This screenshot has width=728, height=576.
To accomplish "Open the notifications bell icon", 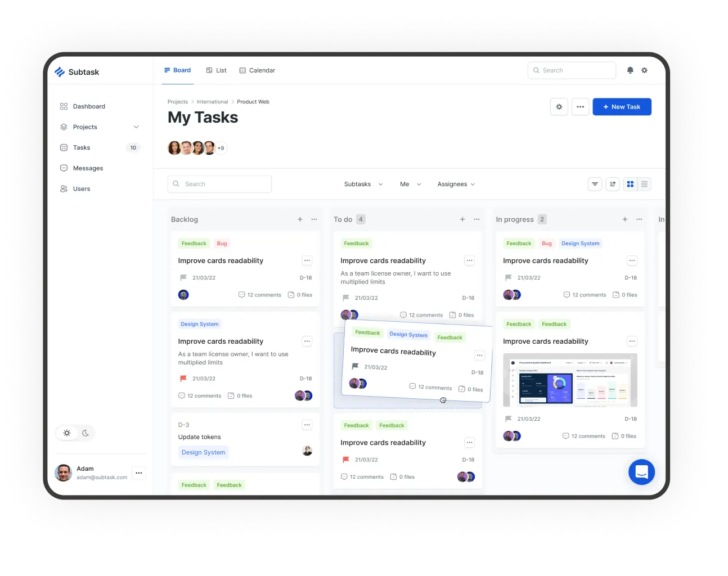I will (x=630, y=70).
